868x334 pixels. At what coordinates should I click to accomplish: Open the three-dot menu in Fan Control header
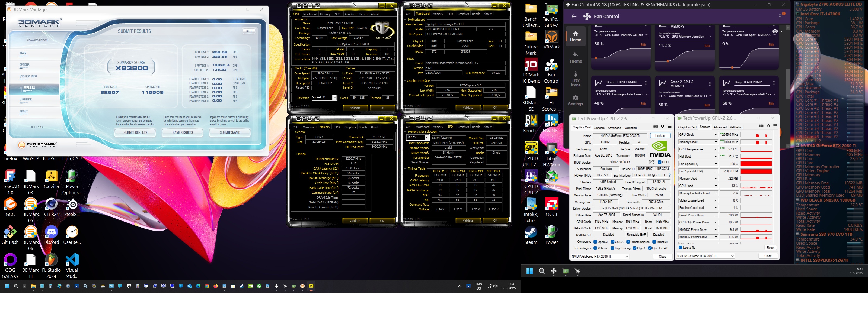pos(780,17)
